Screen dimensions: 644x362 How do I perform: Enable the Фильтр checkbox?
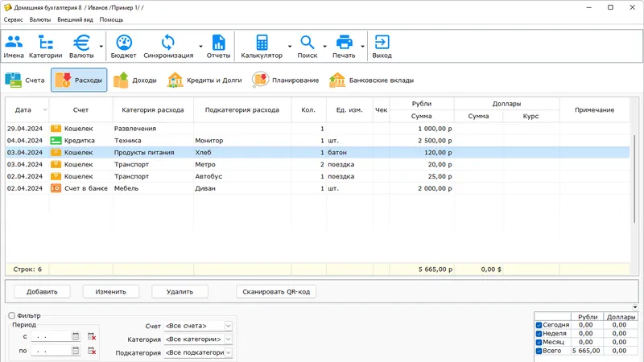pos(12,316)
